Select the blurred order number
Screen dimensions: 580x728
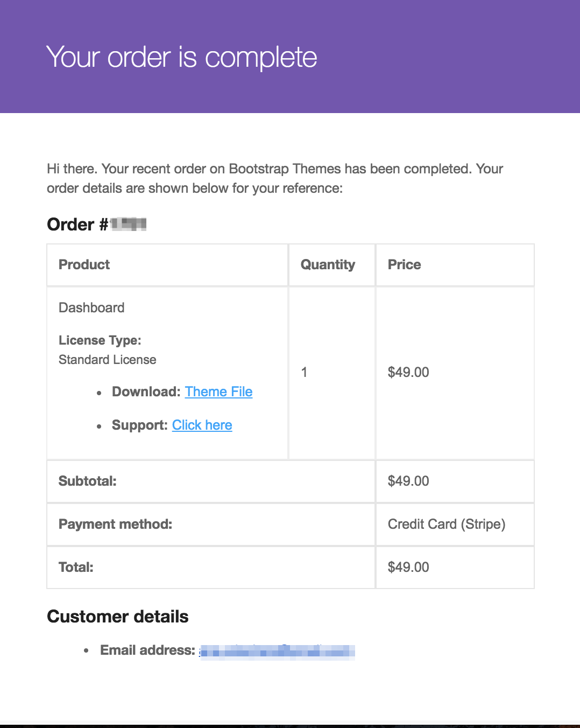(x=129, y=224)
